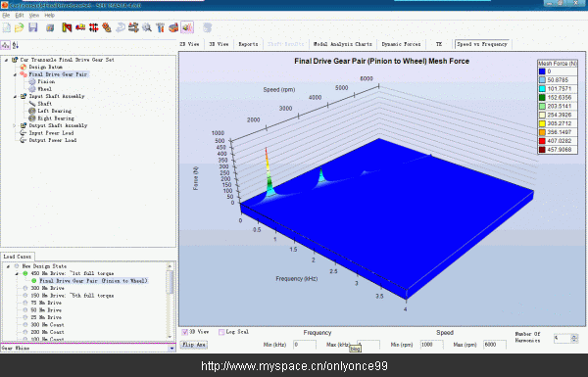Click the Flip Axes button

(194, 345)
